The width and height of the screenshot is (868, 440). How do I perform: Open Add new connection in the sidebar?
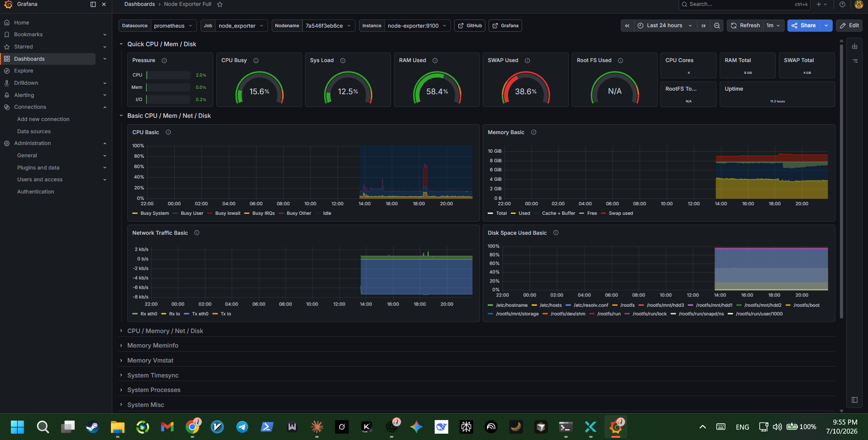[43, 119]
